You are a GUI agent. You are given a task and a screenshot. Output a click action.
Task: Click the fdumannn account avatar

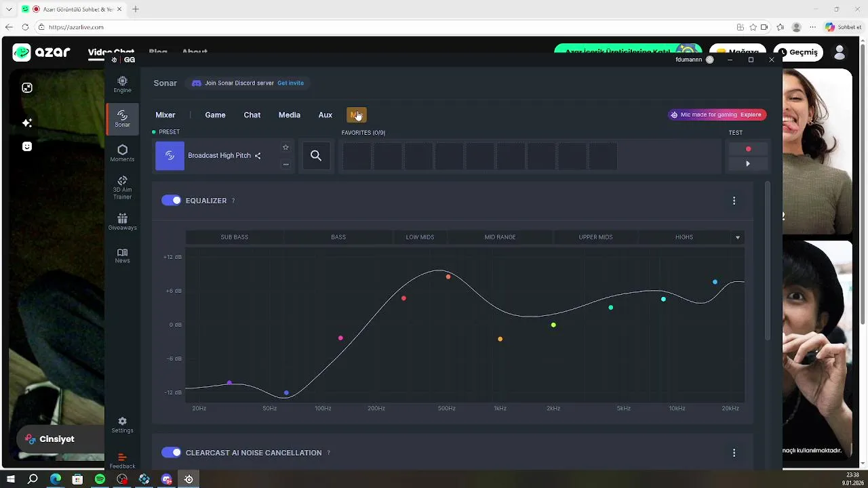pyautogui.click(x=709, y=60)
